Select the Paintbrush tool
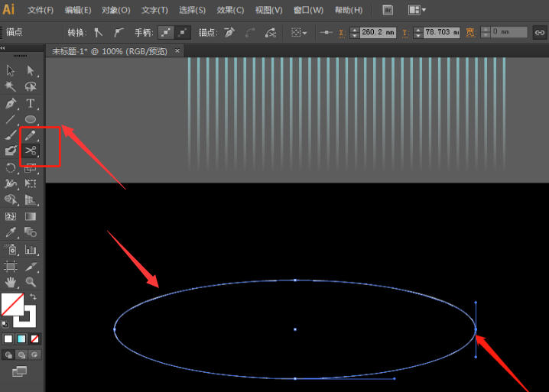The width and height of the screenshot is (549, 392). click(x=11, y=135)
